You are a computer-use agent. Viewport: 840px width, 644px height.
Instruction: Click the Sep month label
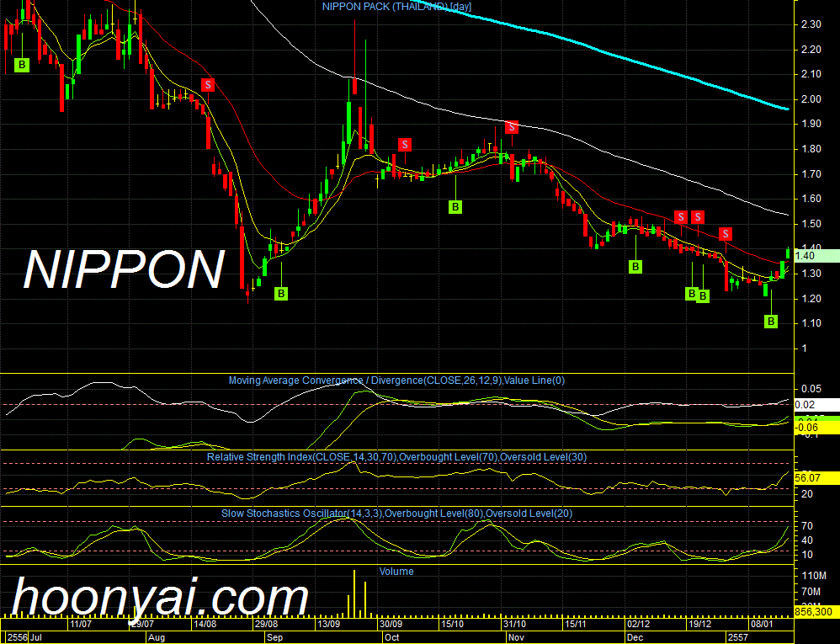point(275,637)
